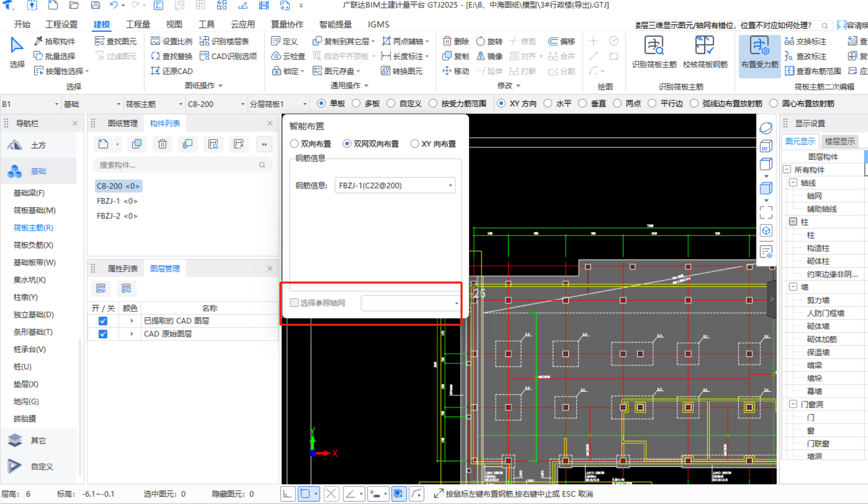Click the 偏移 offset tool
This screenshot has width=868, height=504.
point(561,41)
